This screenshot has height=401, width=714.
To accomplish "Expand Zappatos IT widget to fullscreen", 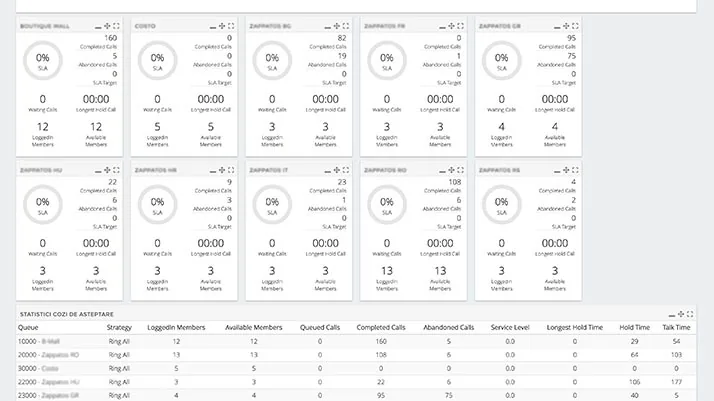I will [x=346, y=170].
